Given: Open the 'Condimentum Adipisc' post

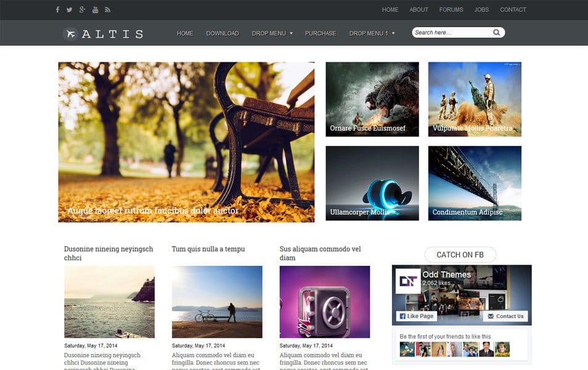Looking at the screenshot, I should (475, 183).
